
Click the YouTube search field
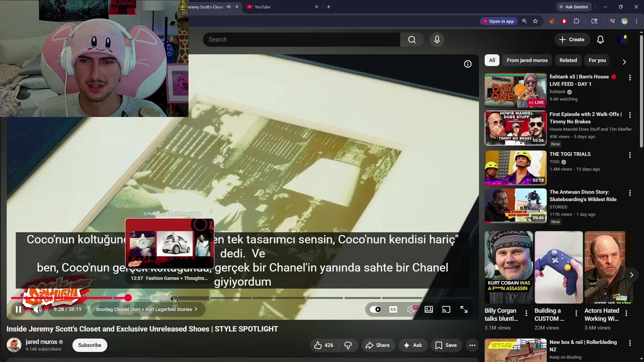[x=301, y=39]
